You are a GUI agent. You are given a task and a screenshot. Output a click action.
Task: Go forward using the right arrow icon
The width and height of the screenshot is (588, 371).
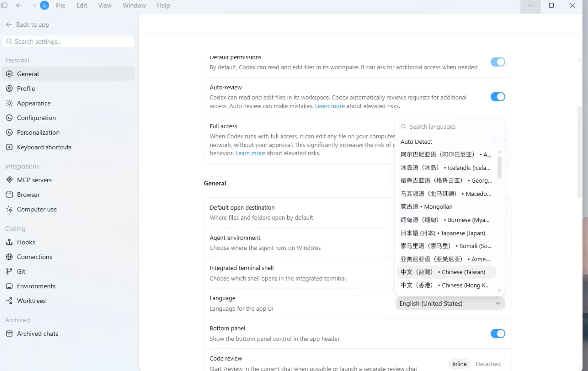[x=33, y=5]
